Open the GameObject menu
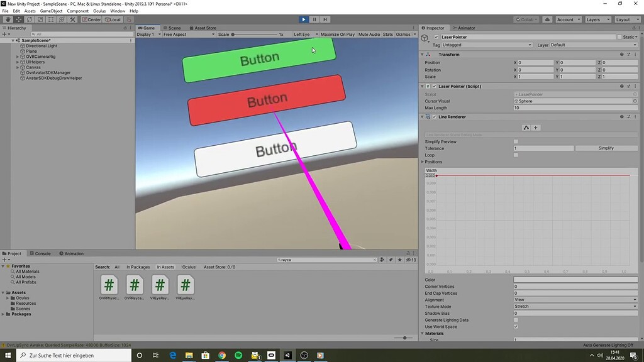644x362 pixels. (50, 10)
